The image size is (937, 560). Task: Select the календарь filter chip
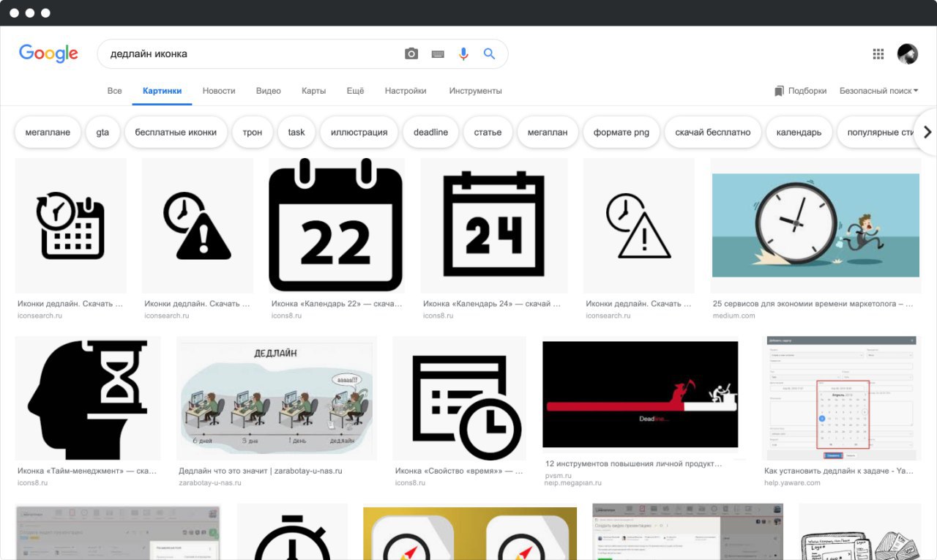[799, 132]
